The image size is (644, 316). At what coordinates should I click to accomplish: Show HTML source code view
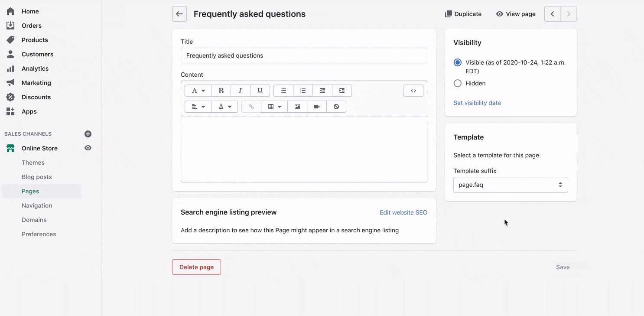pyautogui.click(x=413, y=91)
